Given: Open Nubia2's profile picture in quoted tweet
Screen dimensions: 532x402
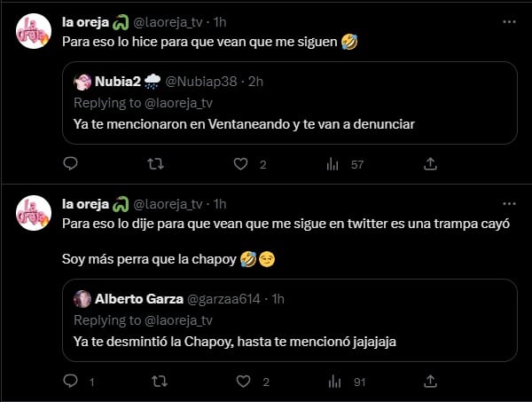Looking at the screenshot, I should tap(82, 82).
